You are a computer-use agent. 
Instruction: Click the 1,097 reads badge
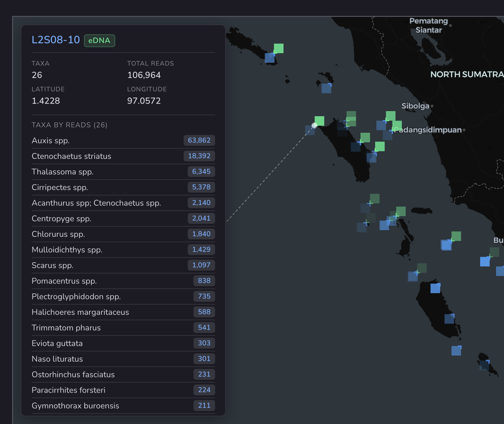[201, 265]
